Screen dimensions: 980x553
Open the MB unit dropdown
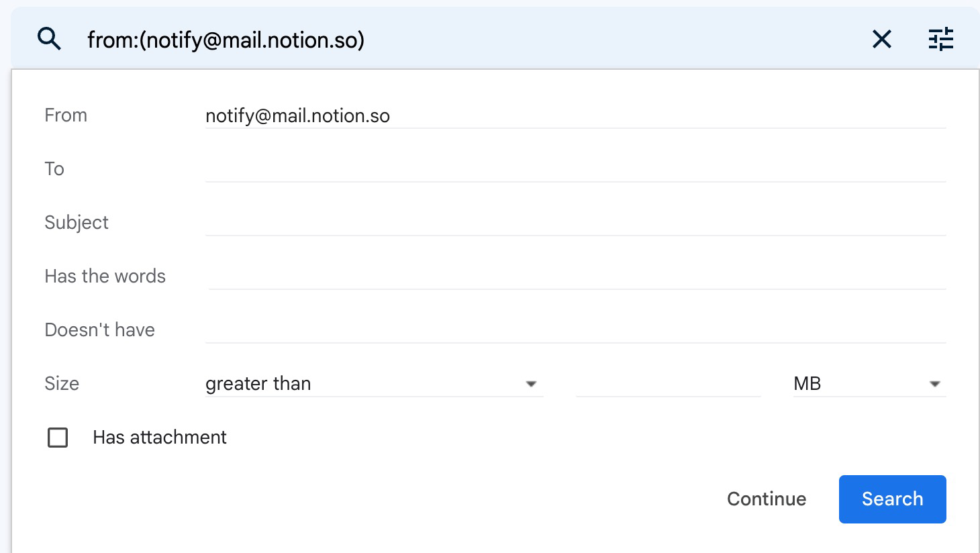869,384
